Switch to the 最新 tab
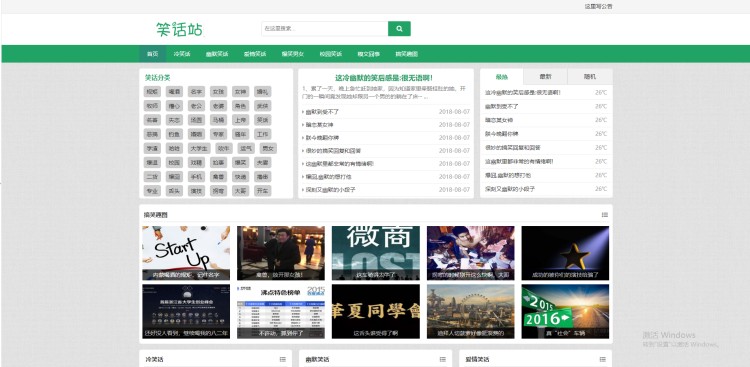Image resolution: width=750 pixels, height=367 pixels. pos(545,77)
